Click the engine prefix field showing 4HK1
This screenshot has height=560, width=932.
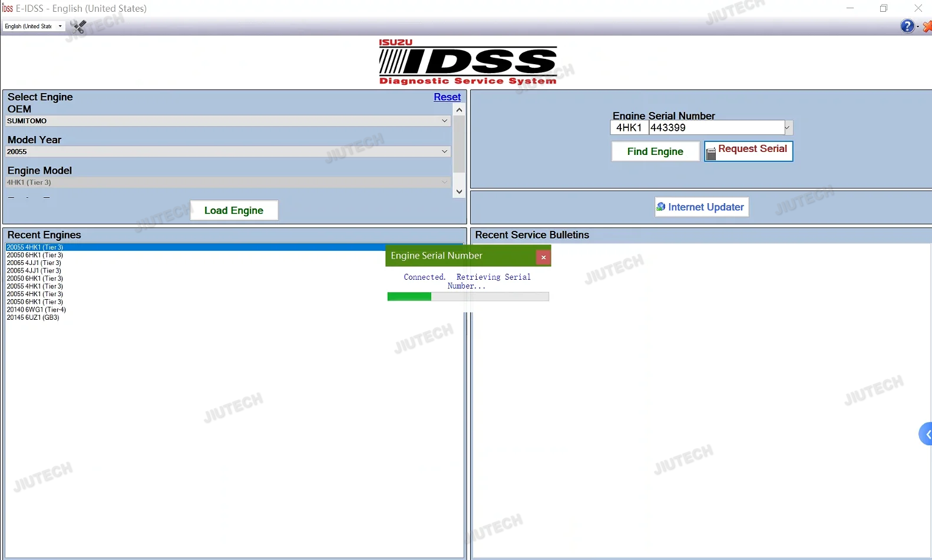(x=629, y=128)
